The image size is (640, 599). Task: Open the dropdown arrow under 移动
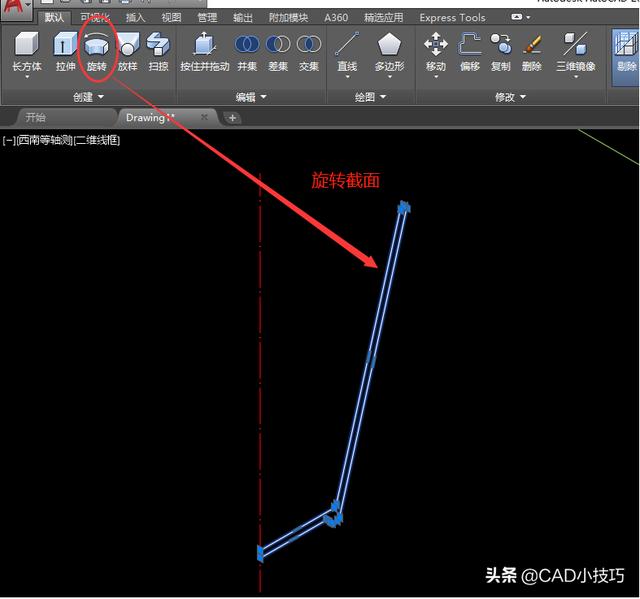click(x=436, y=77)
